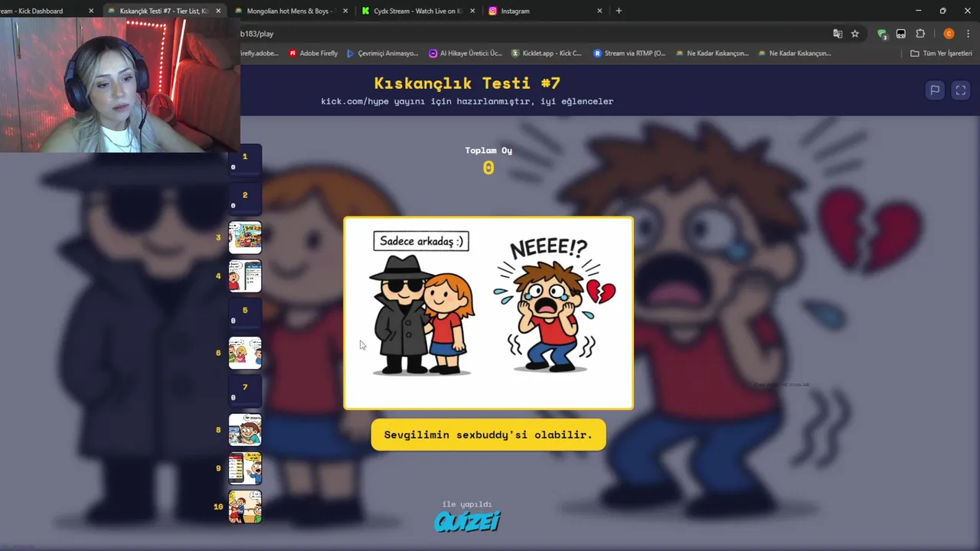Close the Cydx Stream tab

coord(472,11)
